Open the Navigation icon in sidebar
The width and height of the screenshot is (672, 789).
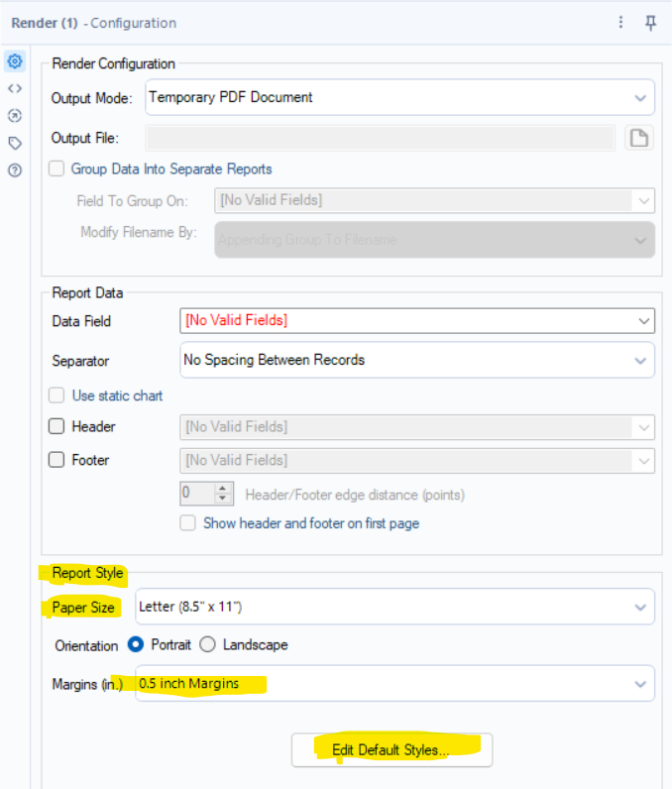pyautogui.click(x=15, y=115)
